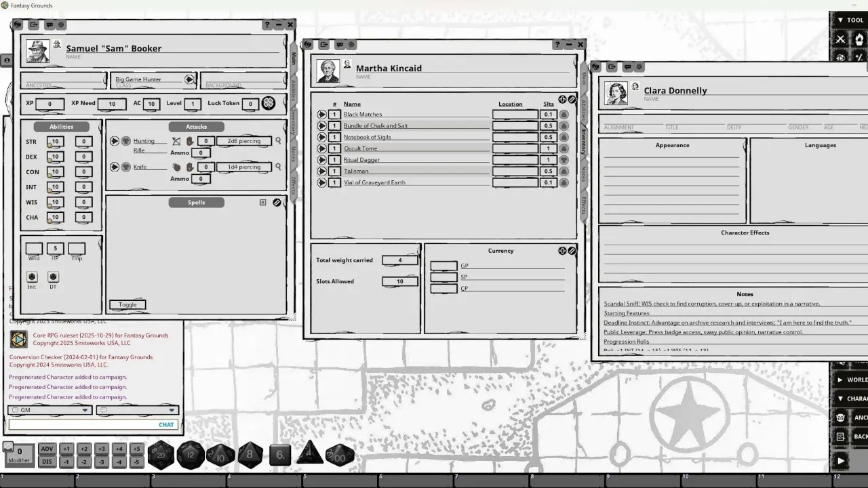Screen dimensions: 868x488
Task: Select the melee type icon for Knife
Action: (x=176, y=167)
